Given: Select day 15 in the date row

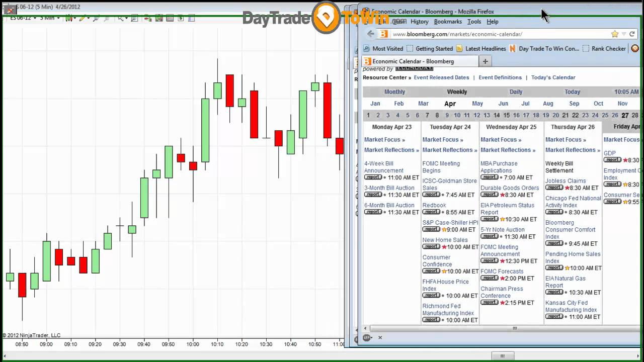Looking at the screenshot, I should pos(507,115).
